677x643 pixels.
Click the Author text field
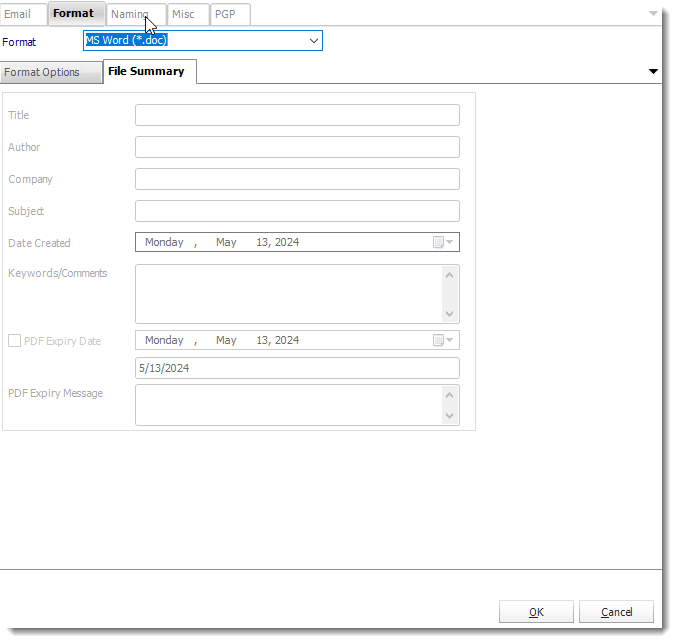pyautogui.click(x=297, y=147)
